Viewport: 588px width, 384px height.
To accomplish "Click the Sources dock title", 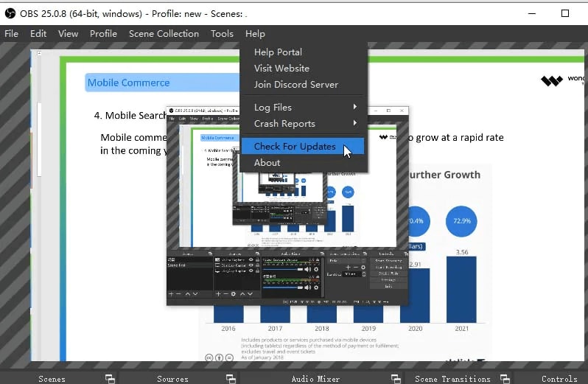I will click(172, 379).
